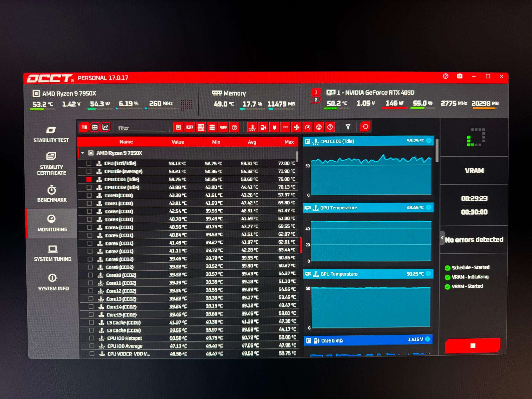
Task: Uncheck the CPU CCD1 (Tdie) checkbox
Action: tap(89, 179)
